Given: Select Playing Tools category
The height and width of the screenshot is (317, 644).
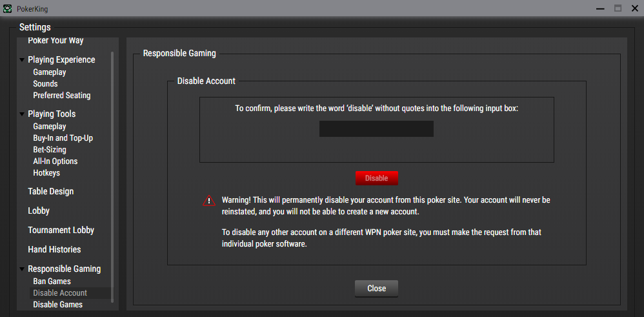Looking at the screenshot, I should pos(52,114).
